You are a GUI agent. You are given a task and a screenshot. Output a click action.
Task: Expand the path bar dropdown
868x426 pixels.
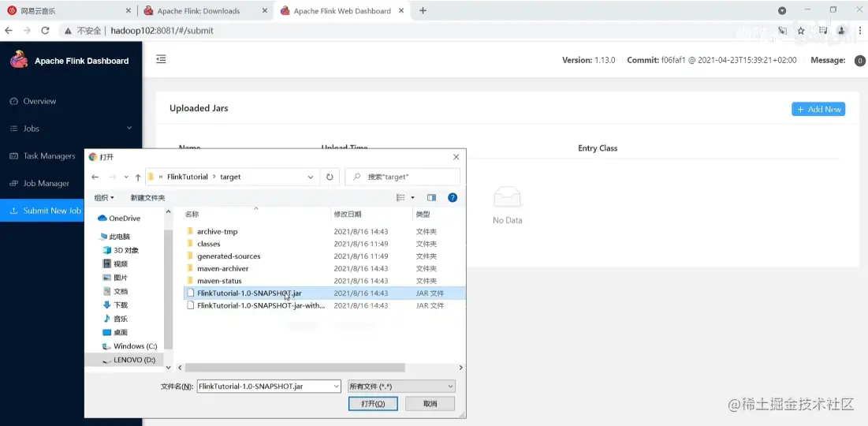(311, 177)
